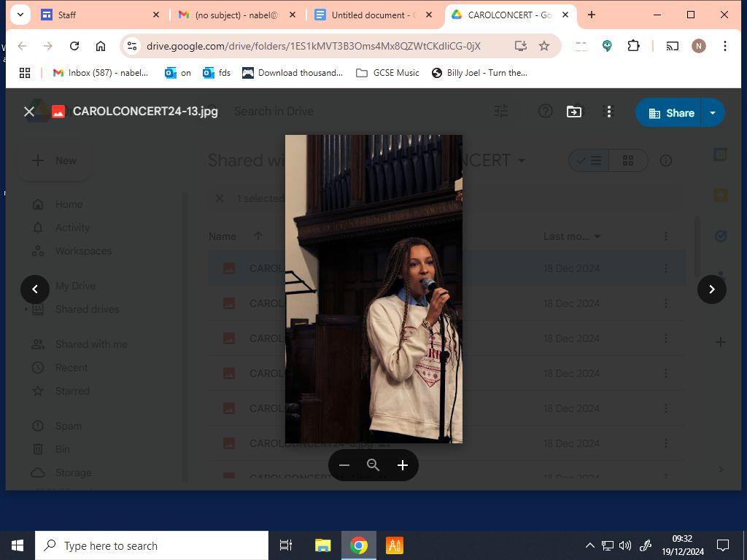Click the browser home icon

[101, 46]
